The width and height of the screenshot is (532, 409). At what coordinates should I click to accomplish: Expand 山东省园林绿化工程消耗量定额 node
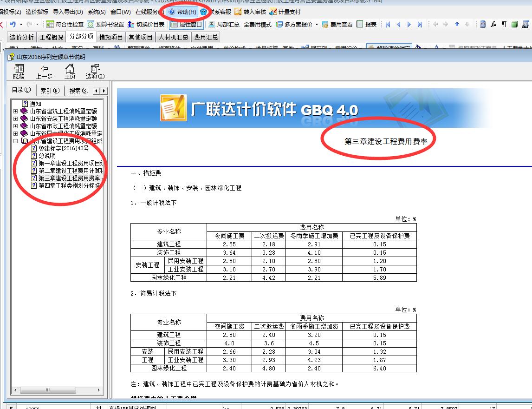click(16, 133)
